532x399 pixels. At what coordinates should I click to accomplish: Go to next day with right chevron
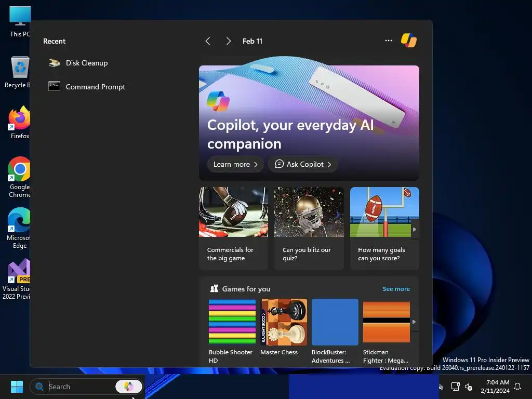(229, 42)
